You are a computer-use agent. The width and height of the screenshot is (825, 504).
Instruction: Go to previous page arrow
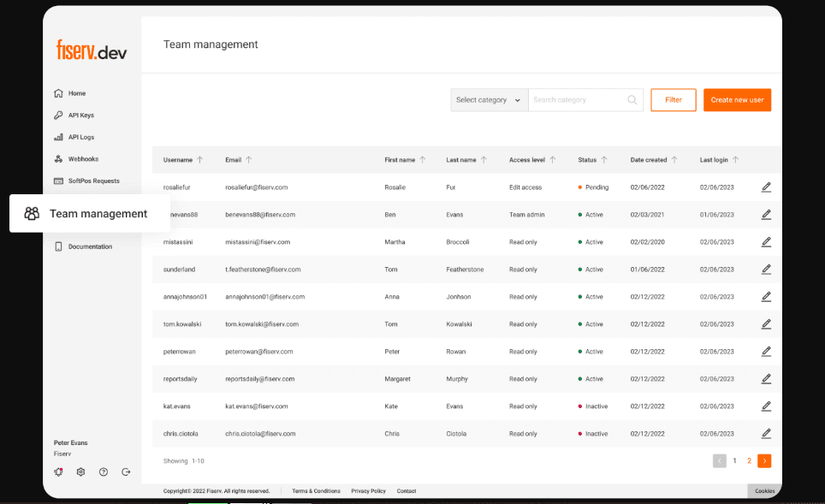[719, 461]
